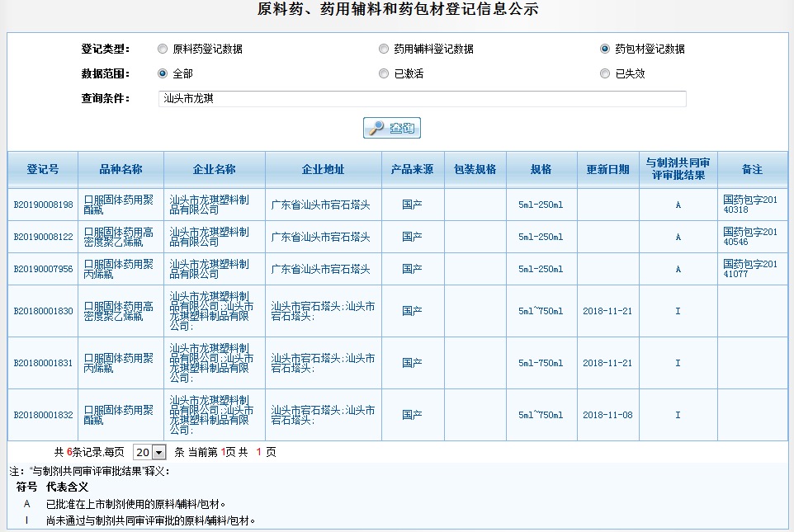Open registration number B20180001830

click(x=43, y=311)
